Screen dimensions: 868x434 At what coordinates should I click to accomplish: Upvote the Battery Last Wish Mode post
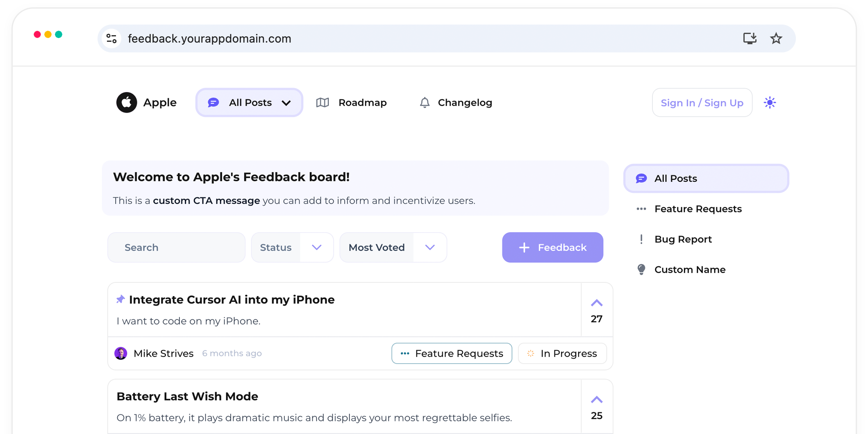tap(597, 400)
